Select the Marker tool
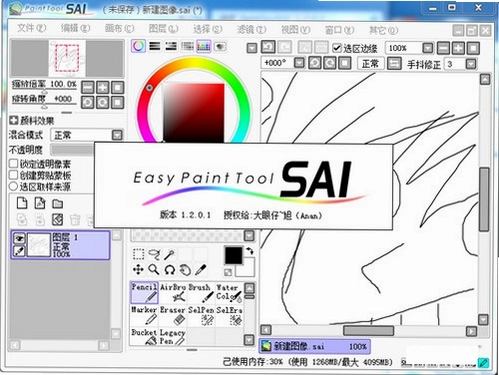This screenshot has height=375, width=499. pyautogui.click(x=144, y=315)
